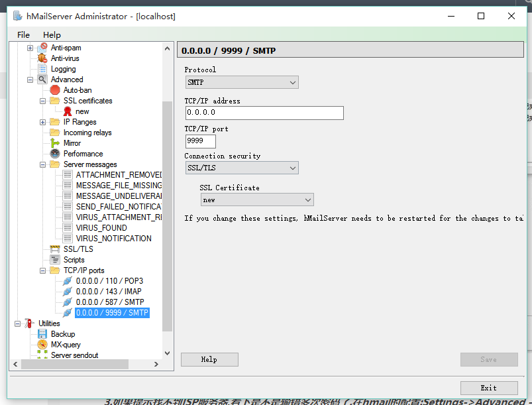Viewport: 532px width, 405px height.
Task: Click the red Auto-ban stop icon
Action: point(54,90)
